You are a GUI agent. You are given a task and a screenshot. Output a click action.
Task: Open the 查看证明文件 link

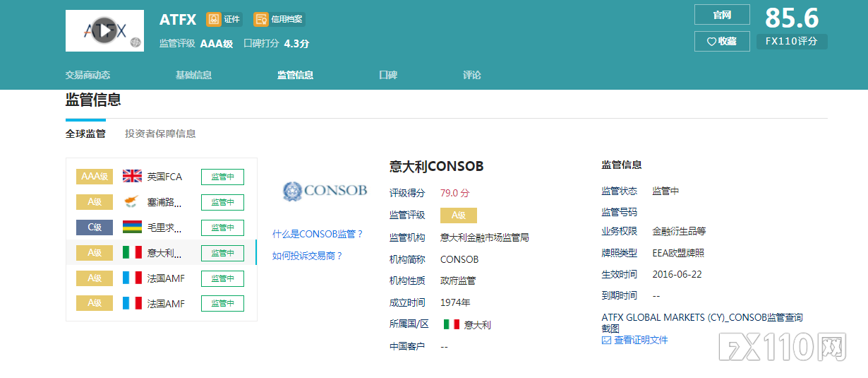[x=641, y=341]
